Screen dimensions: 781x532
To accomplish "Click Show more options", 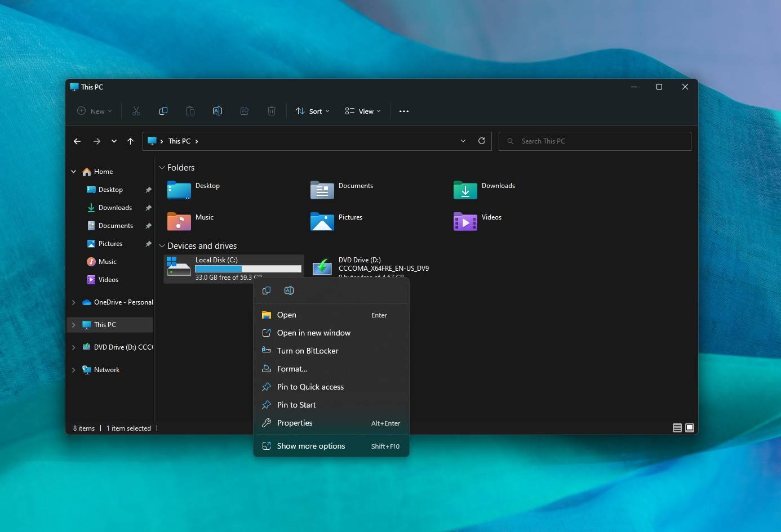I will (x=311, y=446).
